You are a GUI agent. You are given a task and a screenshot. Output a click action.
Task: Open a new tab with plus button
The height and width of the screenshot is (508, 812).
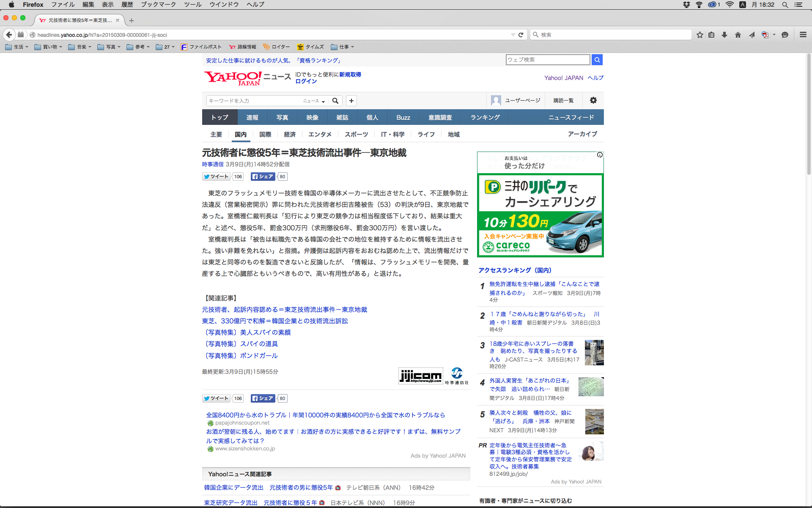(x=132, y=20)
